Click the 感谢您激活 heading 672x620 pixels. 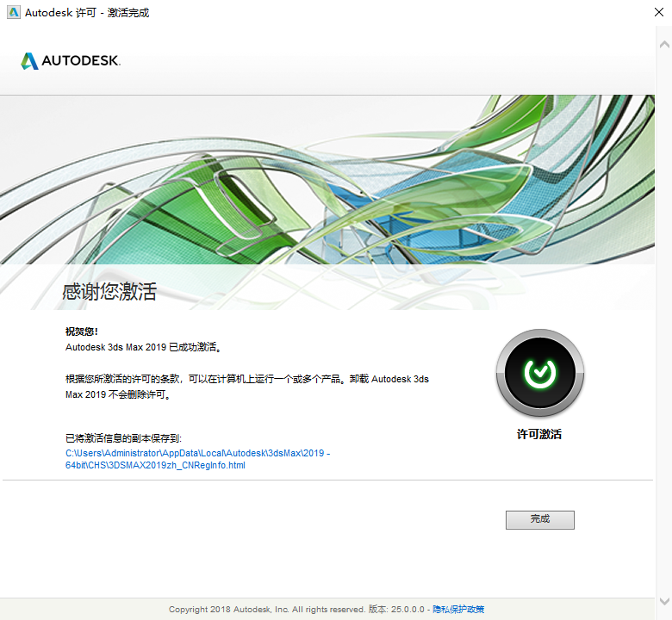tap(109, 291)
